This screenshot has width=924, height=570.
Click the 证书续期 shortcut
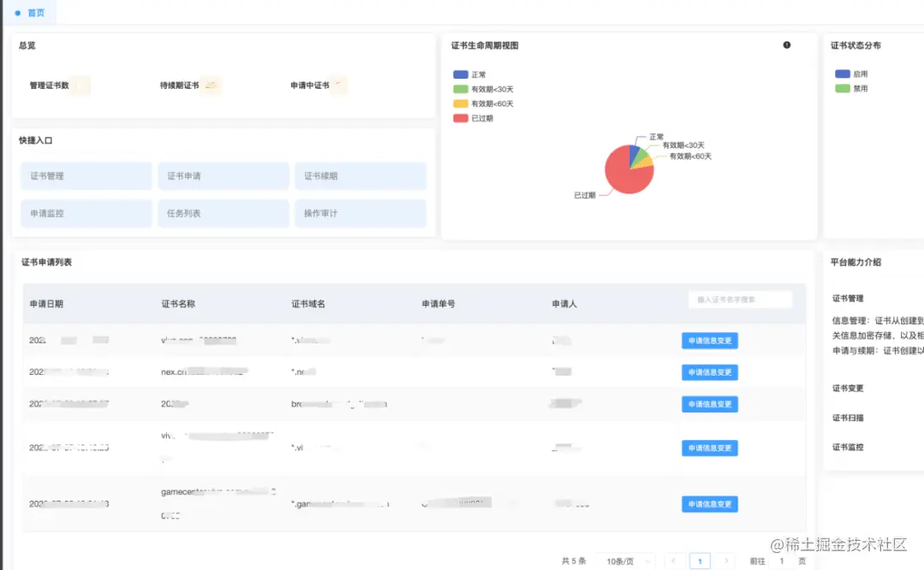pyautogui.click(x=360, y=175)
